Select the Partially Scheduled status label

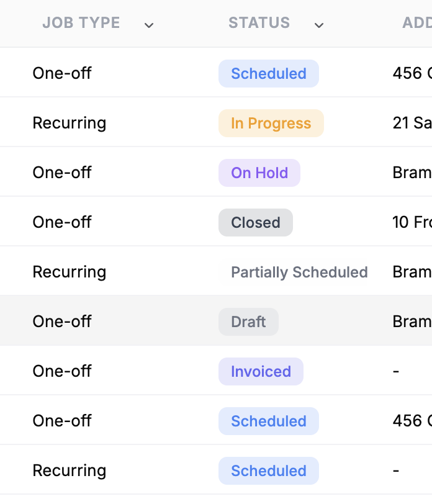(299, 272)
